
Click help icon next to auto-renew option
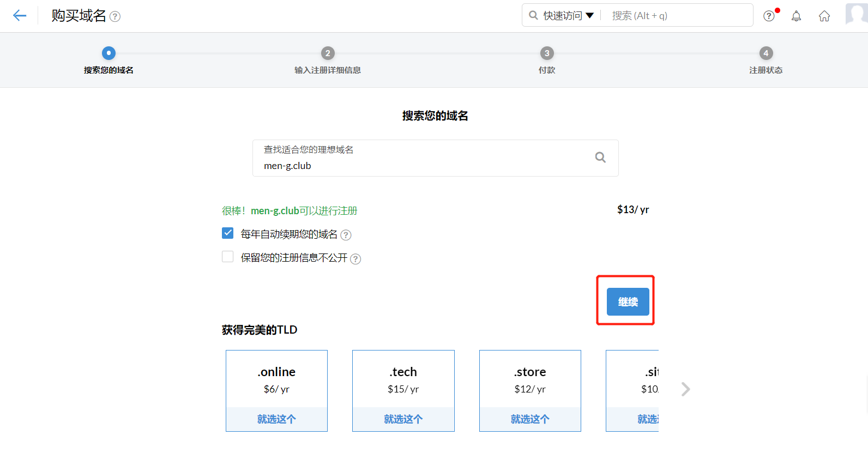(x=346, y=235)
